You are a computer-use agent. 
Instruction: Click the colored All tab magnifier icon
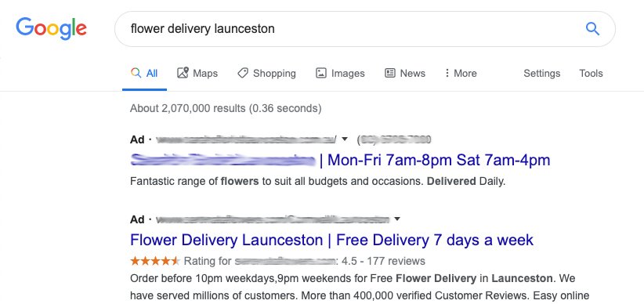pos(136,73)
